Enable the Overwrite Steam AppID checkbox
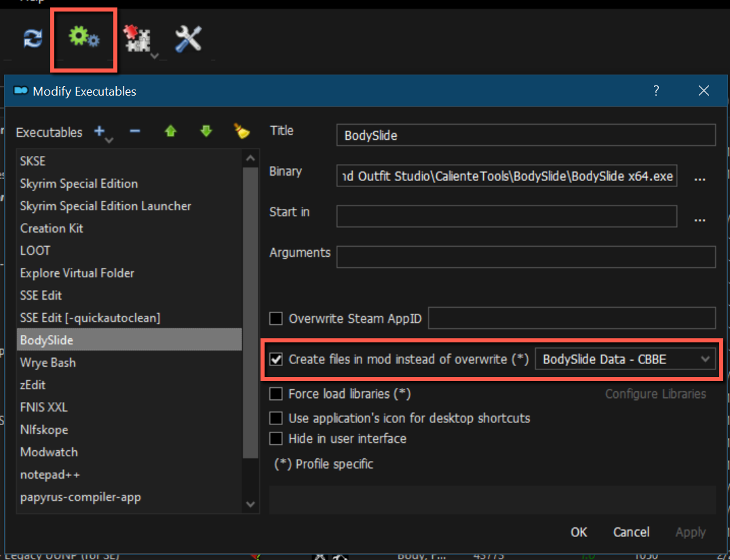The image size is (730, 560). [x=276, y=319]
